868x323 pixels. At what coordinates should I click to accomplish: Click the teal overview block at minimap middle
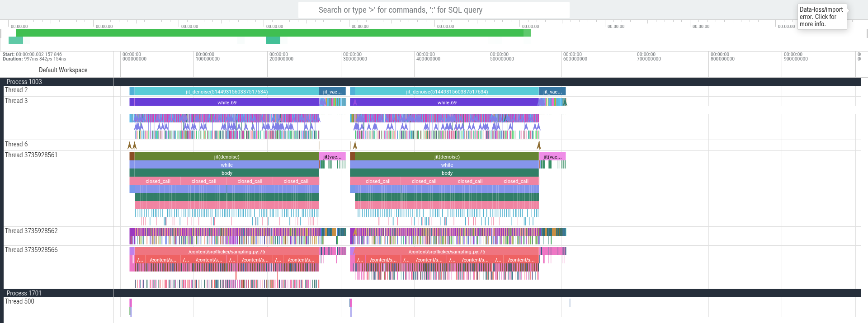pos(273,40)
